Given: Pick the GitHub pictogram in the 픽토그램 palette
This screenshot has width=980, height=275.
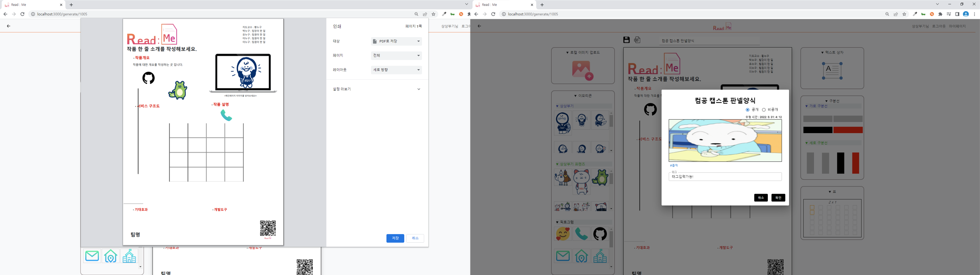Looking at the screenshot, I should point(600,234).
